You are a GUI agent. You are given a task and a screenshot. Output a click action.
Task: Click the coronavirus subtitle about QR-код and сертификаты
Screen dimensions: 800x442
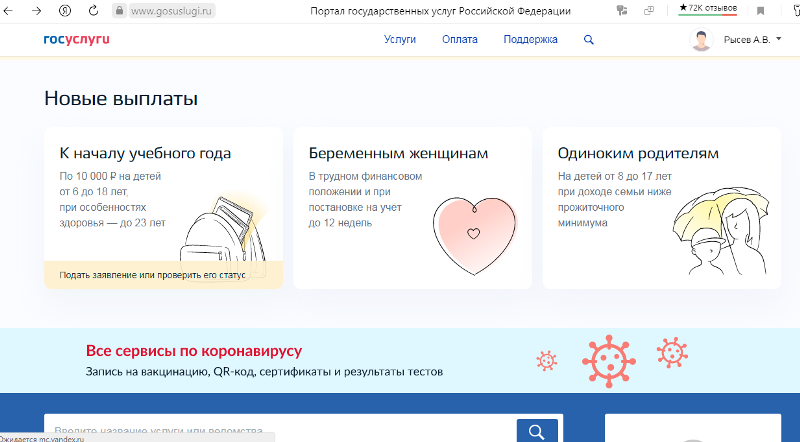coord(264,372)
